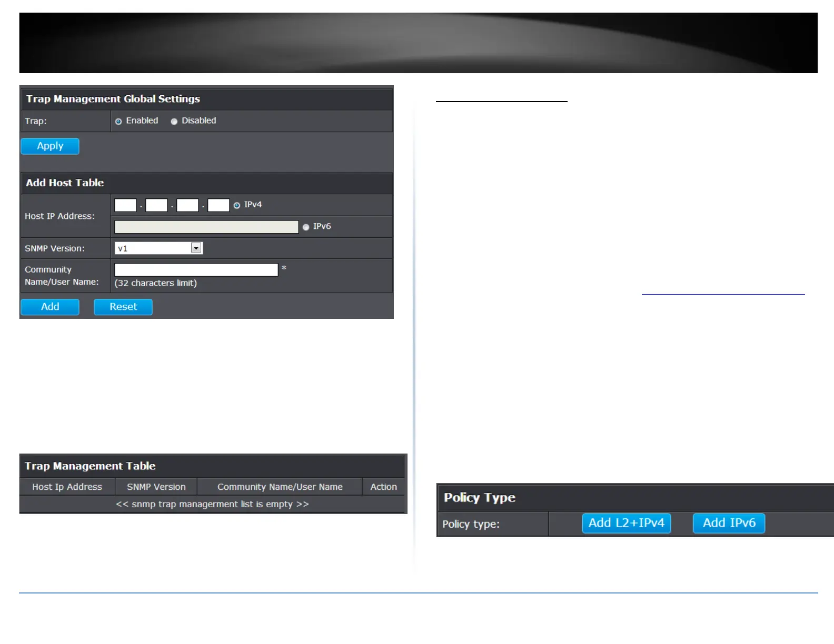The width and height of the screenshot is (834, 644).
Task: Click the Trap Management Global Settings heading
Action: coord(113,99)
